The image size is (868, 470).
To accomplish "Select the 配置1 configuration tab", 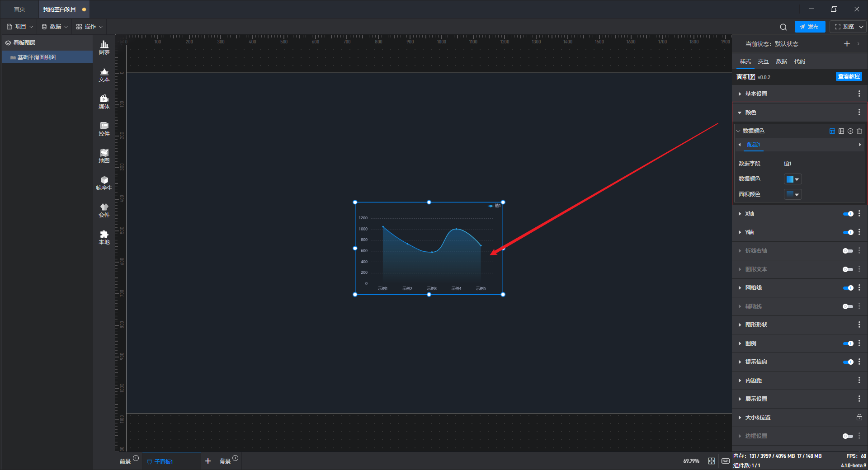I will coord(753,145).
